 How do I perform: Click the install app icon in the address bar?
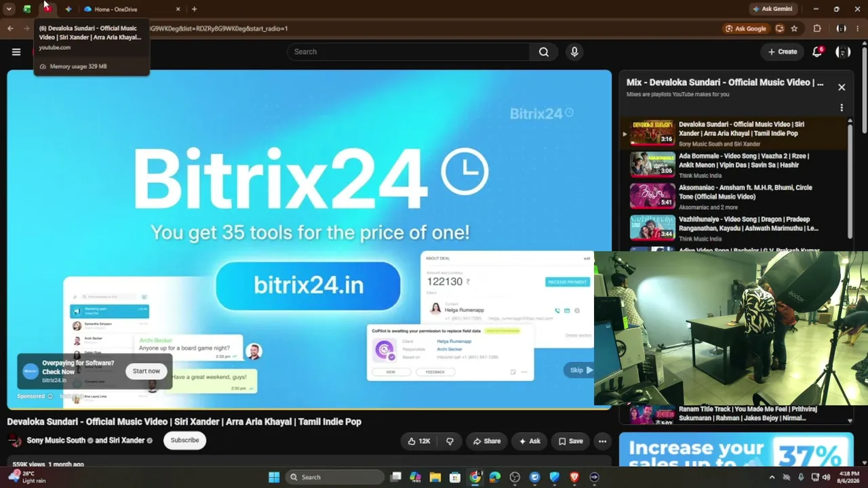[780, 28]
